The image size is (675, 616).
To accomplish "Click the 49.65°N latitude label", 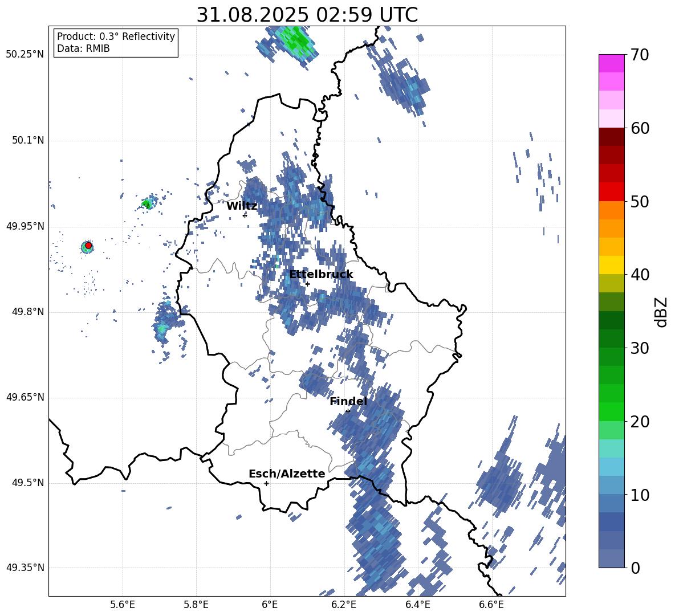I will coord(25,398).
